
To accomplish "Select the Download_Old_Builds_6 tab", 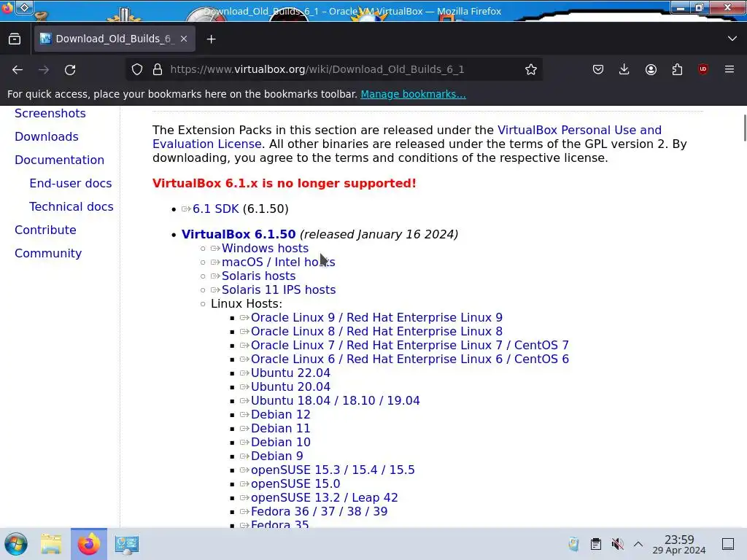I will click(x=115, y=39).
